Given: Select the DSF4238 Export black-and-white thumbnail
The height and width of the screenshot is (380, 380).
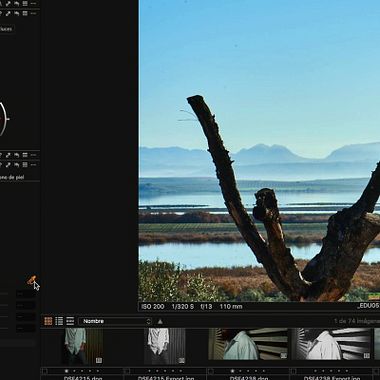Looking at the screenshot, I should pyautogui.click(x=331, y=344).
